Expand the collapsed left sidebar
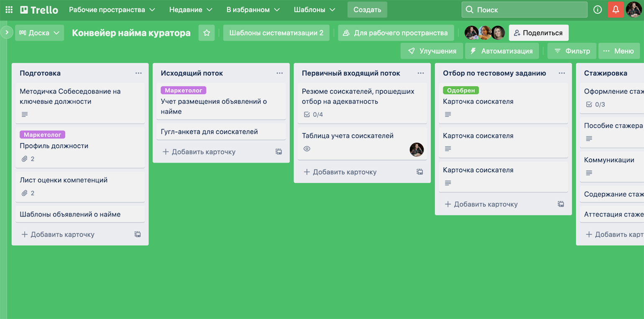This screenshot has width=644, height=319. 7,32
